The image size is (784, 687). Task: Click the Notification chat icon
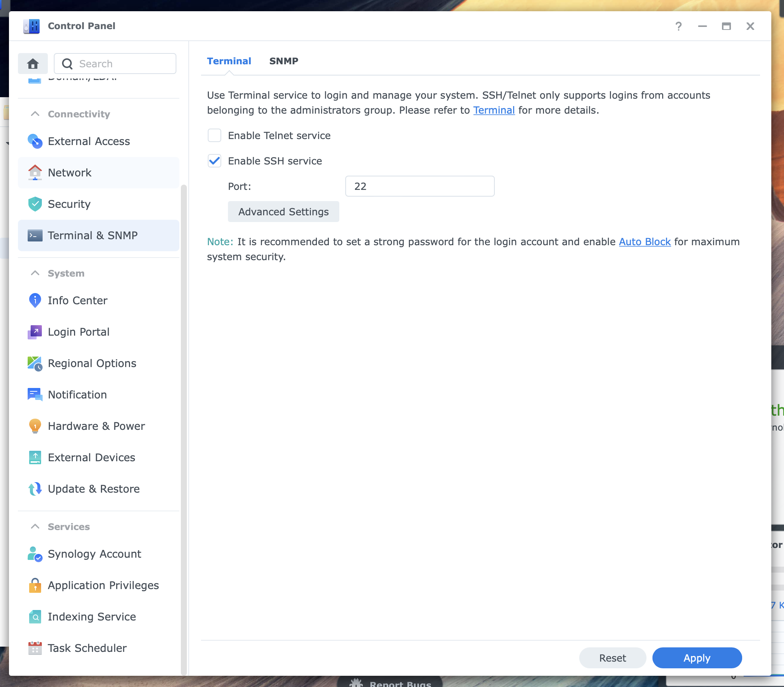pos(35,395)
